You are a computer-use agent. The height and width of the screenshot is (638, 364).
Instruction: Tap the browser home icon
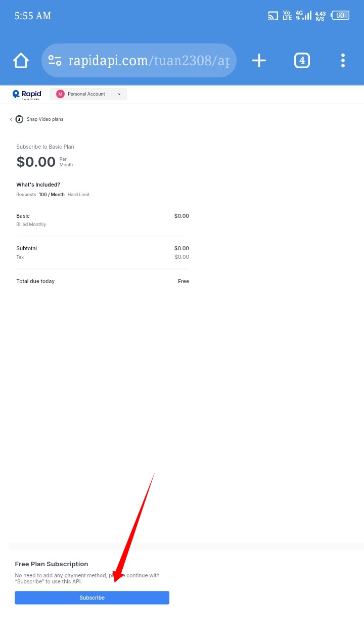(x=21, y=61)
